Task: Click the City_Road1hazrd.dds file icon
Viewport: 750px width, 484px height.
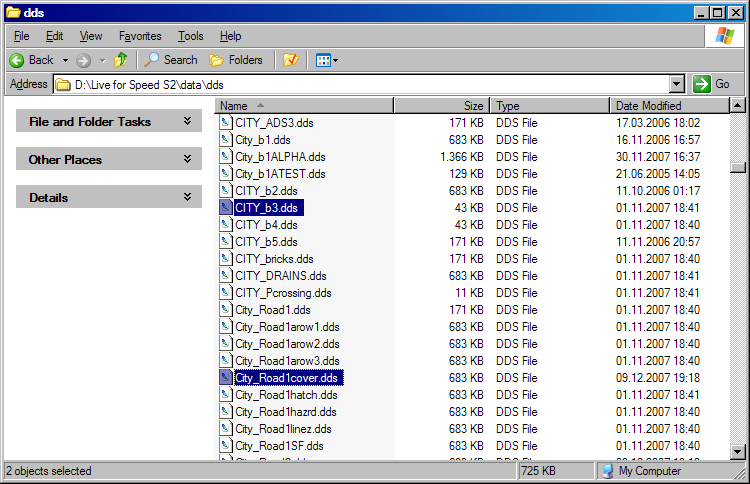Action: pos(226,411)
